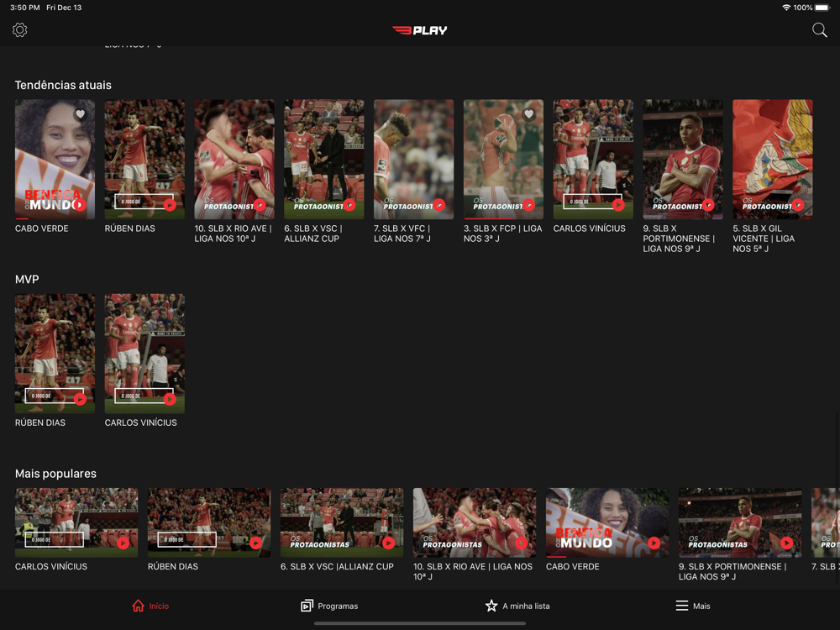Open the A minha lista tab

[517, 606]
